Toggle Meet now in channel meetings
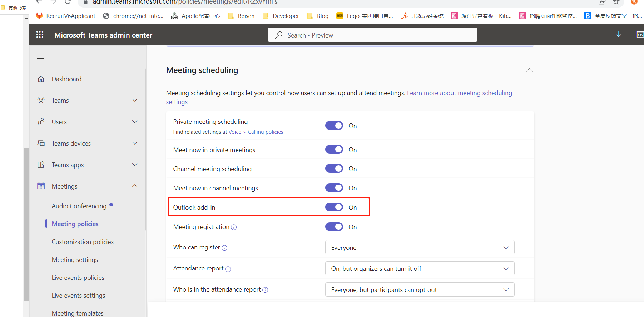Image resolution: width=644 pixels, height=317 pixels. click(x=334, y=188)
